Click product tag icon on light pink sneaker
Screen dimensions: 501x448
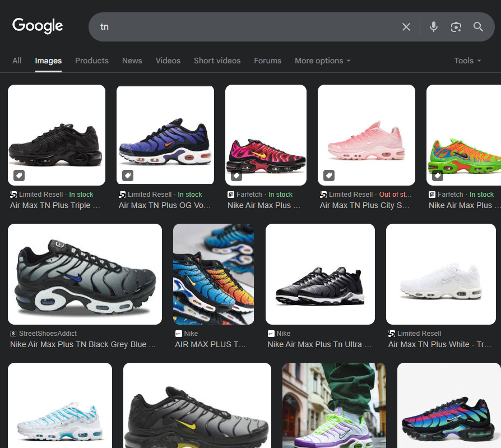click(x=329, y=175)
